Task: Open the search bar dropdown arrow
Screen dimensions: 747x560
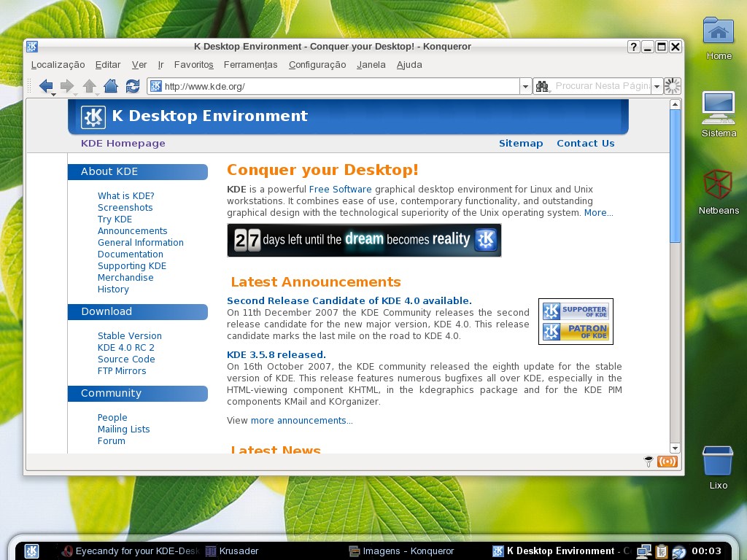Action: point(657,86)
